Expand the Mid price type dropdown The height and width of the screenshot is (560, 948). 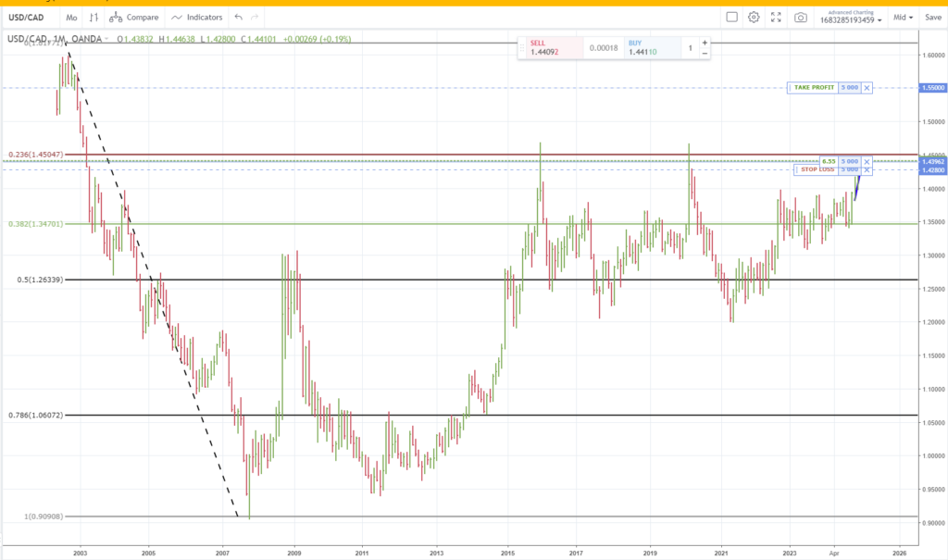tap(903, 17)
